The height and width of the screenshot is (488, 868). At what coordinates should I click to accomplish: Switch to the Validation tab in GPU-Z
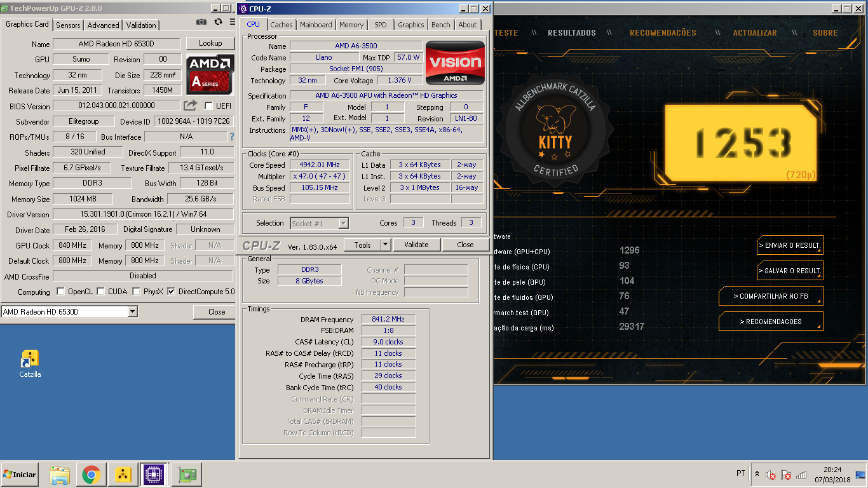pyautogui.click(x=141, y=25)
